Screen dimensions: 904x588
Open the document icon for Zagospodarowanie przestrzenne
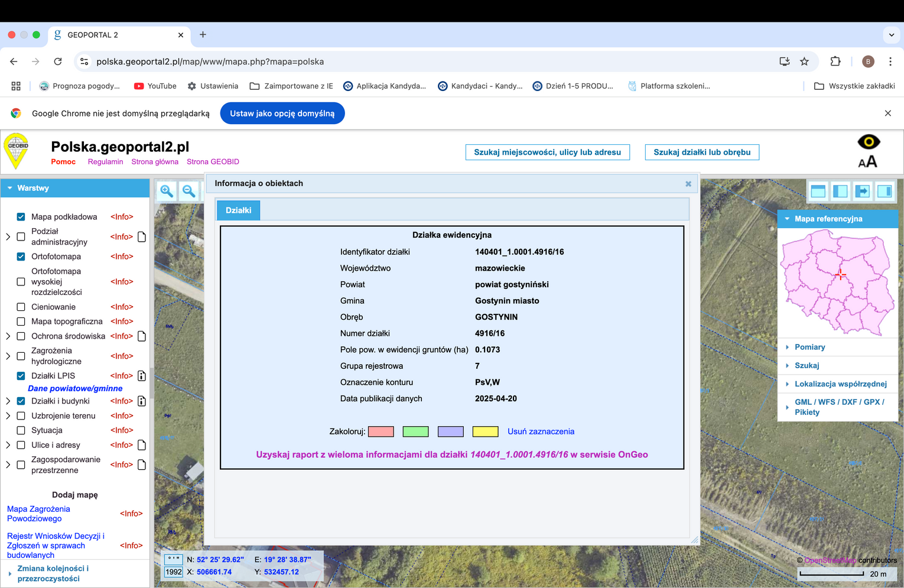click(142, 465)
